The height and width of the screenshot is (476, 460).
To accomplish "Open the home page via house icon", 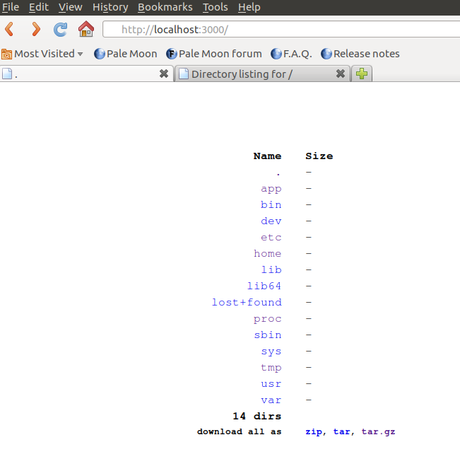I will [x=86, y=29].
